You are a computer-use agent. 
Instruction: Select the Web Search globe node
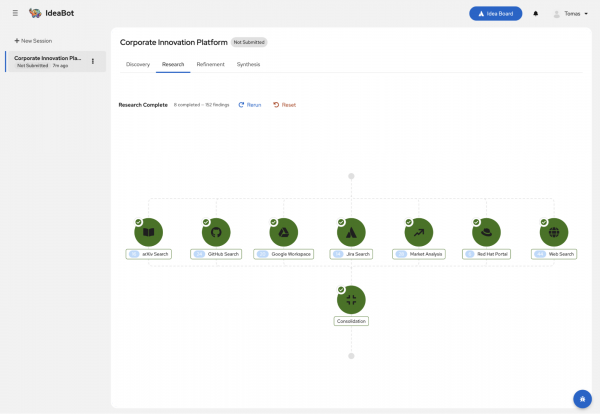click(554, 232)
